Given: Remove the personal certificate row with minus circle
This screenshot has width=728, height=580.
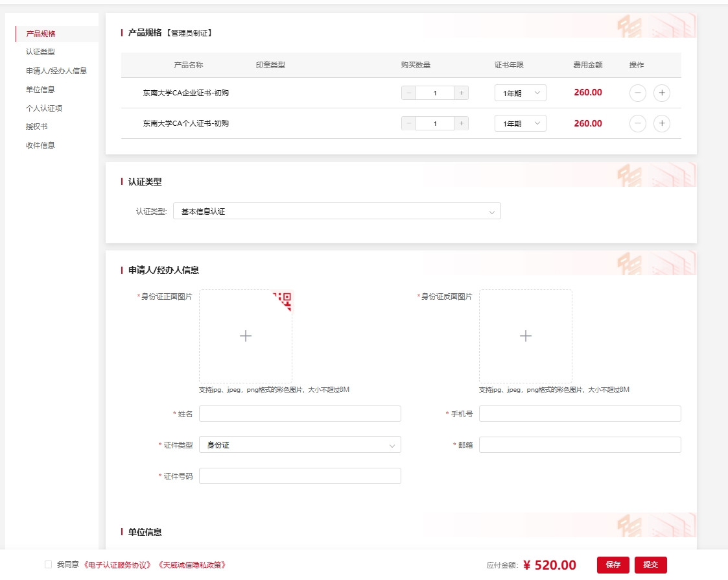Looking at the screenshot, I should (638, 123).
